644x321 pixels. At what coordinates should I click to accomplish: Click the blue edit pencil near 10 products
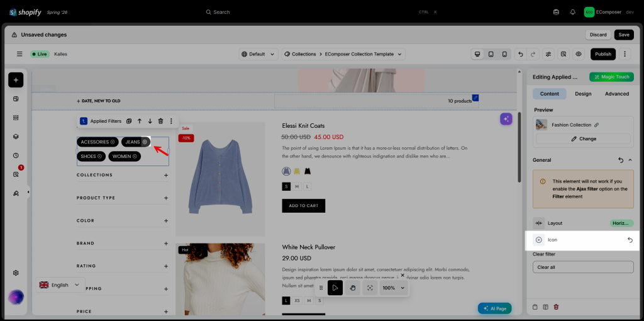tap(475, 98)
